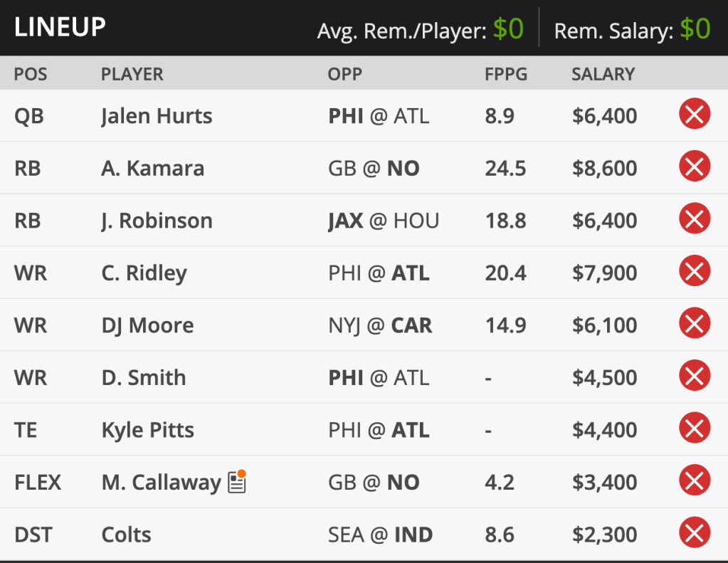This screenshot has height=563, width=728.
Task: Remove Kyle Pitts from the lineup
Action: click(695, 429)
